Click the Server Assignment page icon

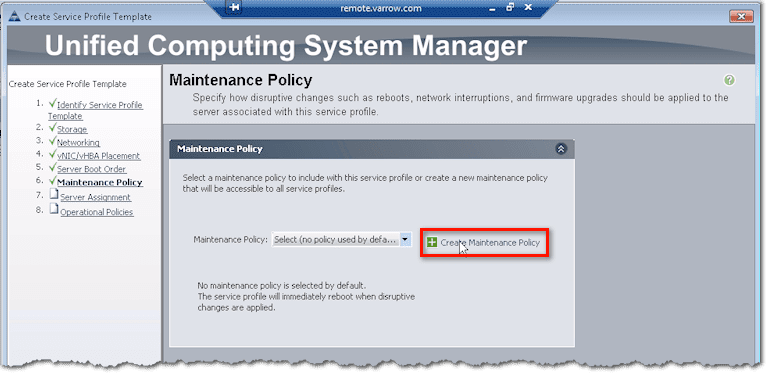(x=55, y=195)
